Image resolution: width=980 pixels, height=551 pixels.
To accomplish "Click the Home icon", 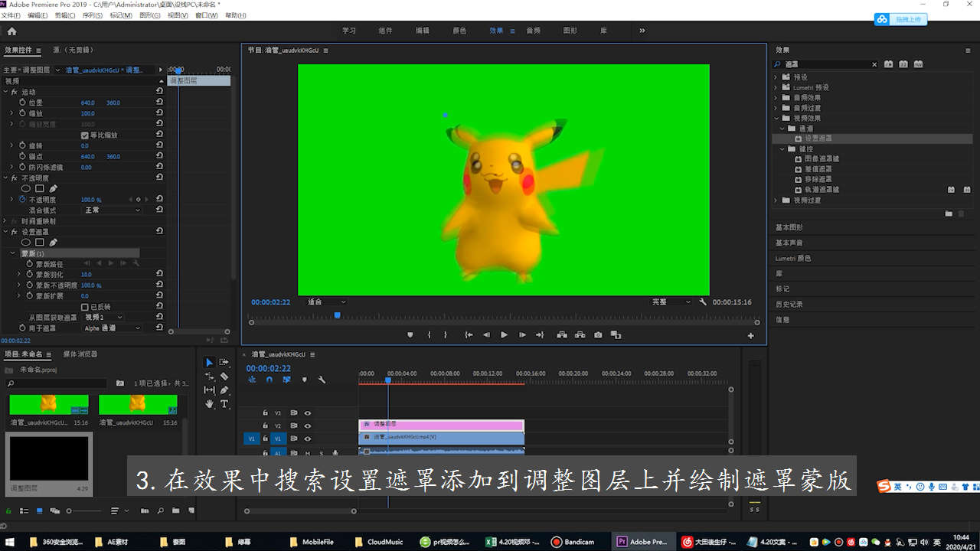I will tap(11, 31).
